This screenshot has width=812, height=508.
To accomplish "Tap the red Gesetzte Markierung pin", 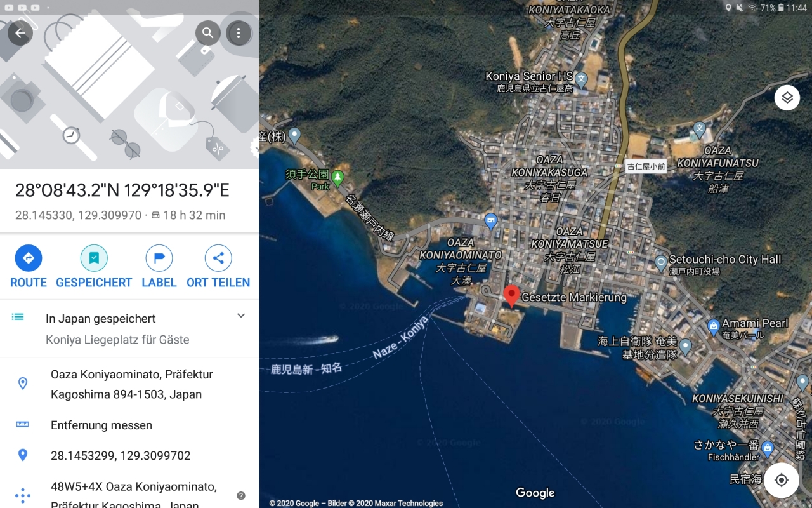I will 511,296.
